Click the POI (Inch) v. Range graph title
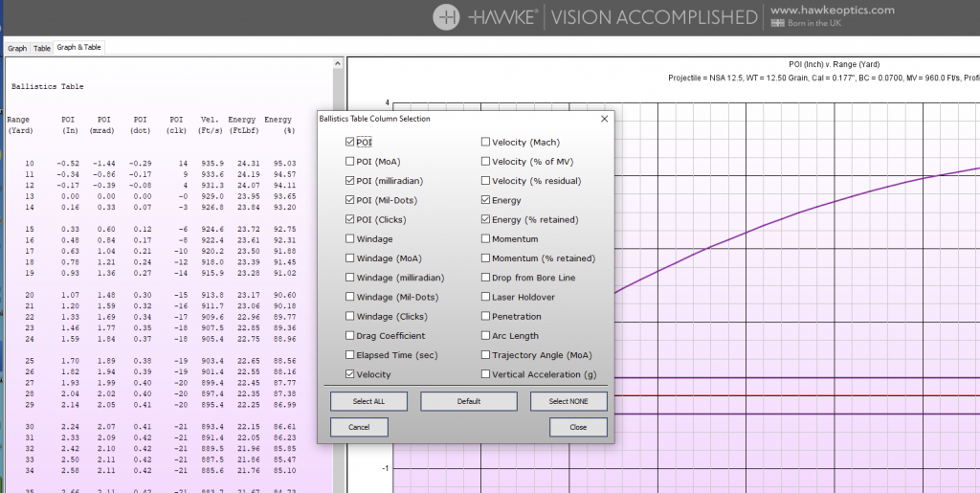980x493 pixels. pos(835,64)
